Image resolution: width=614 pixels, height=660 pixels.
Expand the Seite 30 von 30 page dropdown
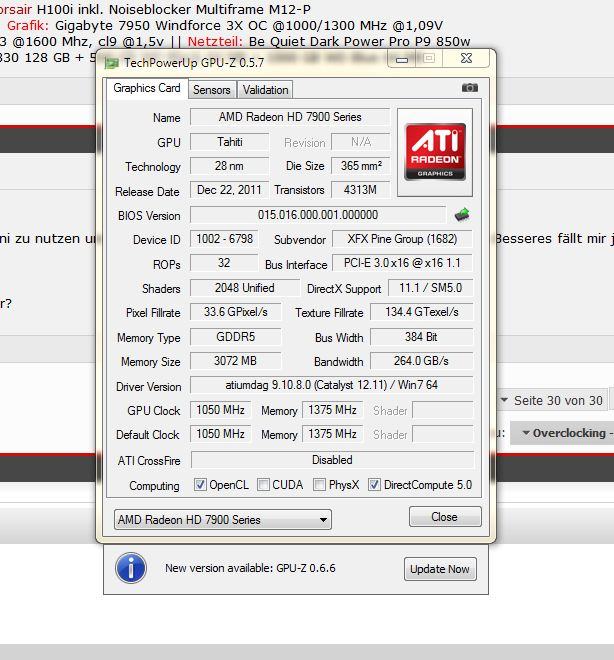553,400
